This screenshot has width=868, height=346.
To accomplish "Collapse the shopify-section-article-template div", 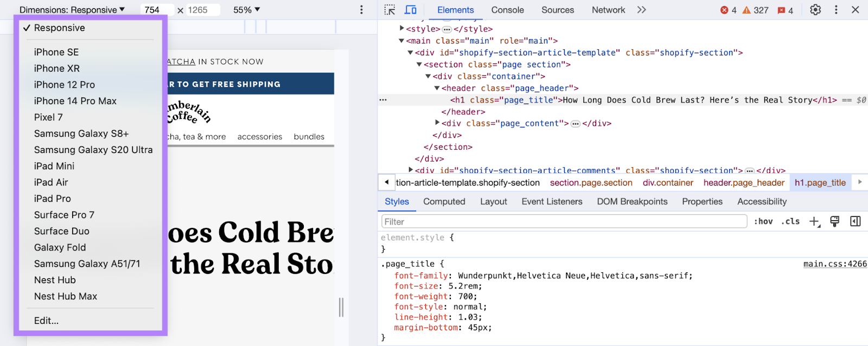I will [x=411, y=53].
